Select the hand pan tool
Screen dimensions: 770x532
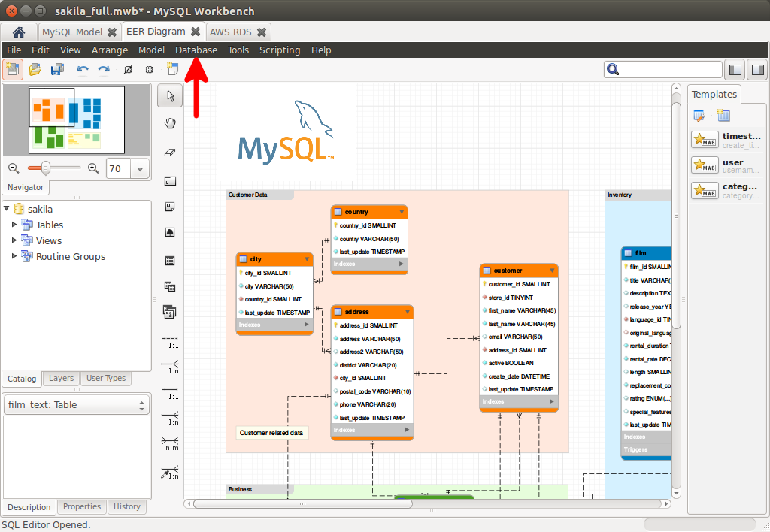click(x=170, y=123)
